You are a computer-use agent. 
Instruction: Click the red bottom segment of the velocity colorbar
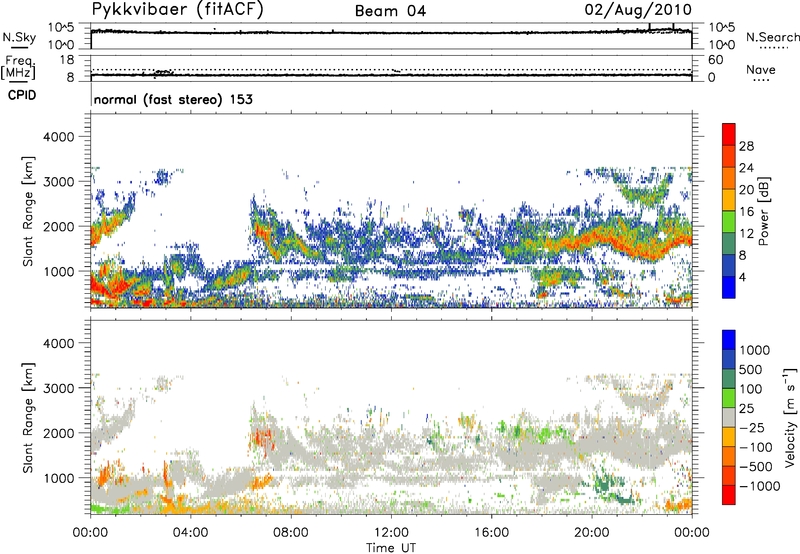[729, 495]
